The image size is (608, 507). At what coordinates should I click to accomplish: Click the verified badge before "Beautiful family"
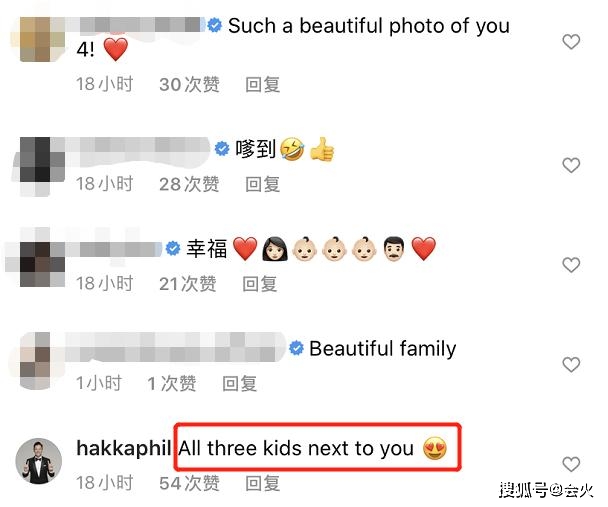(x=297, y=348)
